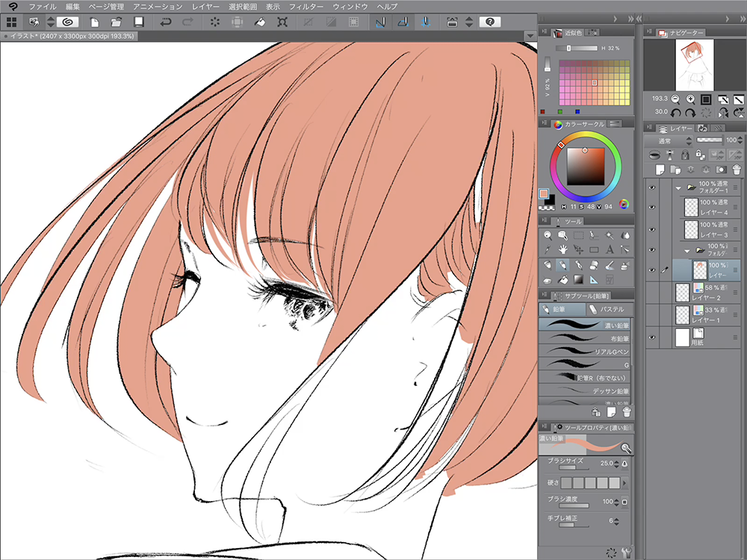Open help question mark button
The image size is (747, 560).
490,22
